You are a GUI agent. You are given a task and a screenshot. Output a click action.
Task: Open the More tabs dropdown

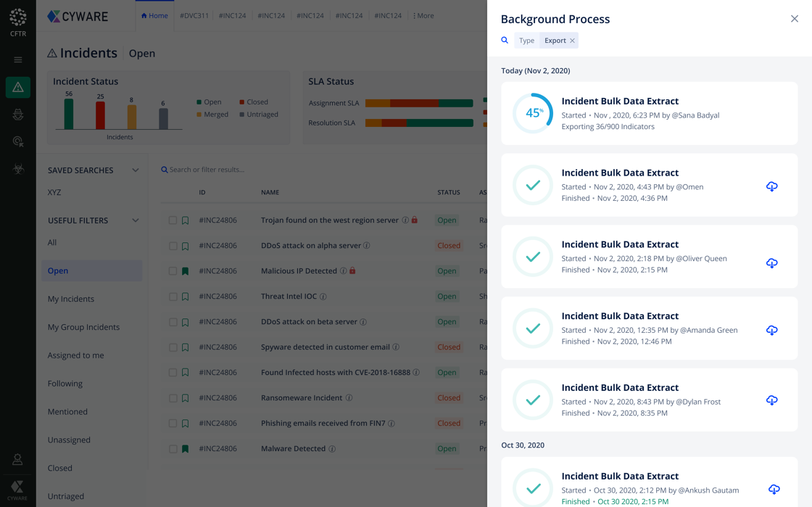(423, 15)
